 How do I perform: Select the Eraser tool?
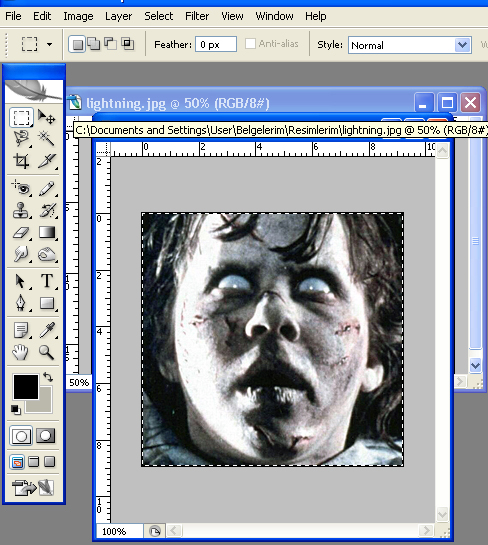coord(21,233)
